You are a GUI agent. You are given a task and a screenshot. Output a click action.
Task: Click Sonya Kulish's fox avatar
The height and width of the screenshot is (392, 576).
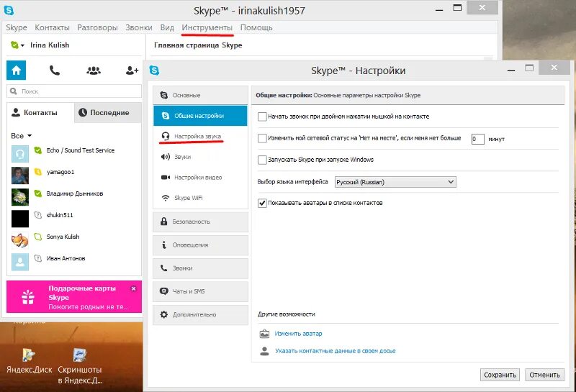(20, 240)
